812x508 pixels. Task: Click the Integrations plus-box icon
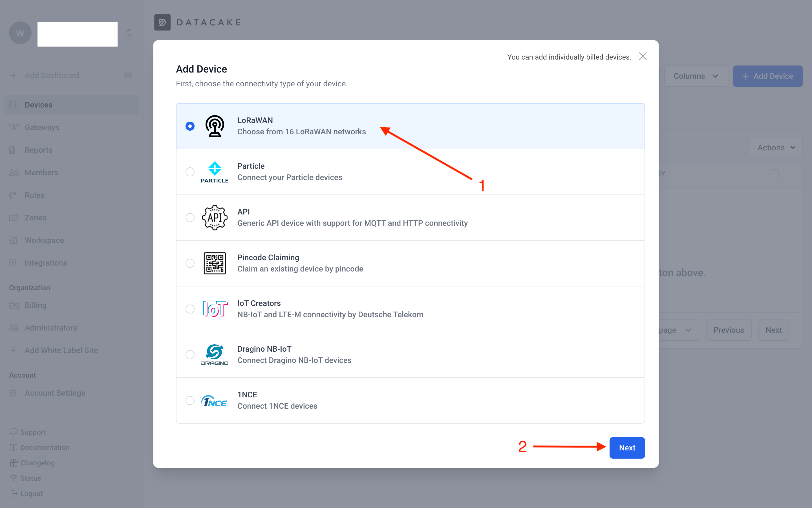pyautogui.click(x=13, y=263)
